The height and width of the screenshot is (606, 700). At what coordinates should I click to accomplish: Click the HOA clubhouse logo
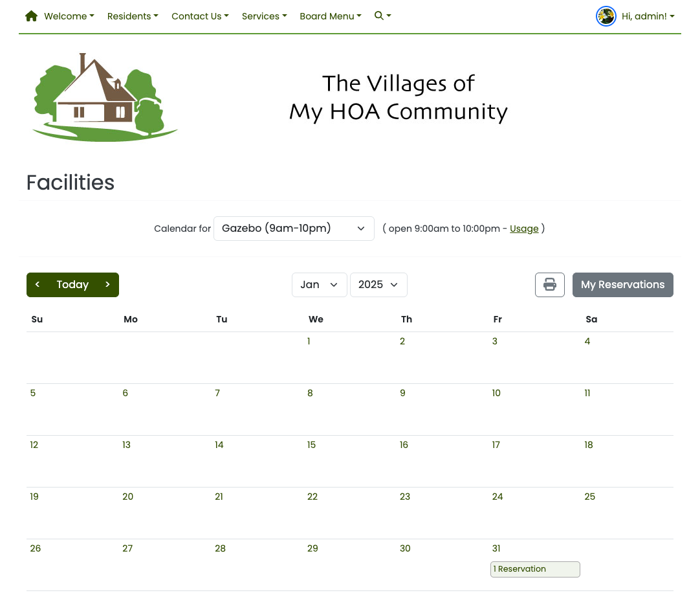(x=104, y=97)
